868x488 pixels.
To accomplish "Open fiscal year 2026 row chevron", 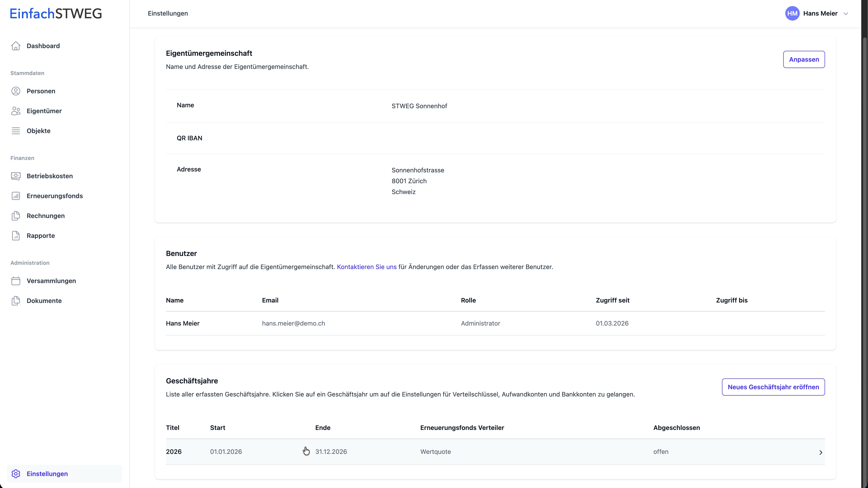I will tap(821, 452).
